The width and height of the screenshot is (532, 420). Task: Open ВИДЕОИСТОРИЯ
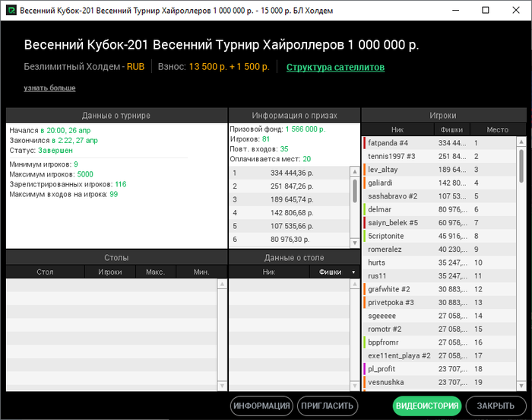point(427,406)
